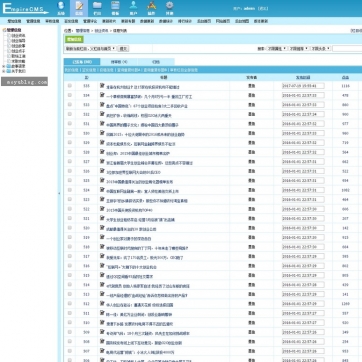Viewport: 362px width, 362px height.
Task: Click the edit icon in row ID 519
Action: 102,237
